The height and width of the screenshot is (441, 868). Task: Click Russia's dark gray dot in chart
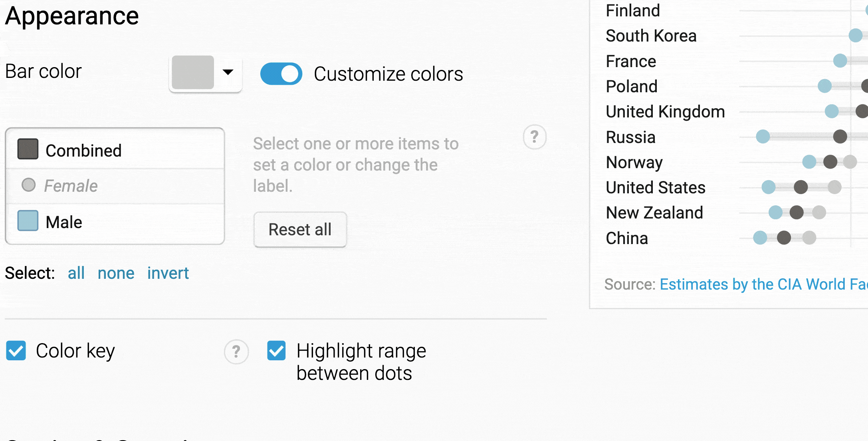[x=840, y=137]
